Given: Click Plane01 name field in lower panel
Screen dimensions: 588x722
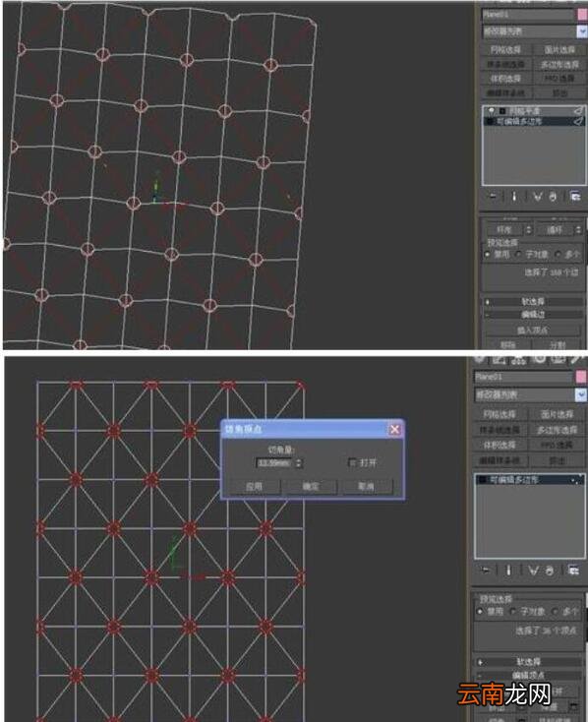Looking at the screenshot, I should pos(523,377).
